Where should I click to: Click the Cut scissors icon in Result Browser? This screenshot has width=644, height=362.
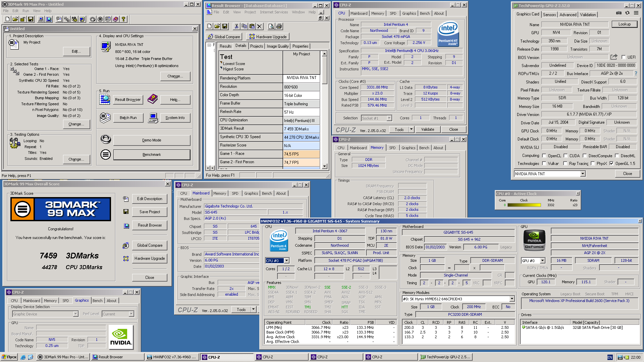(236, 26)
